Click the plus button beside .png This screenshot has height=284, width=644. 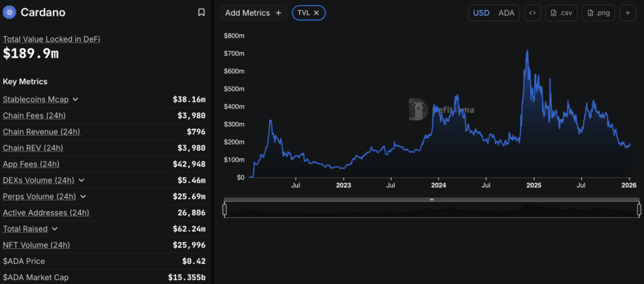pyautogui.click(x=628, y=13)
